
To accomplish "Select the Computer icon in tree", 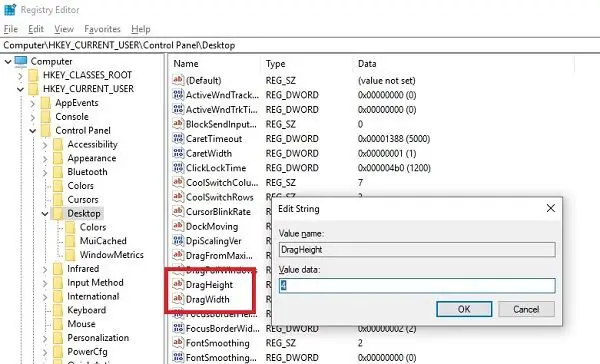I will point(21,61).
